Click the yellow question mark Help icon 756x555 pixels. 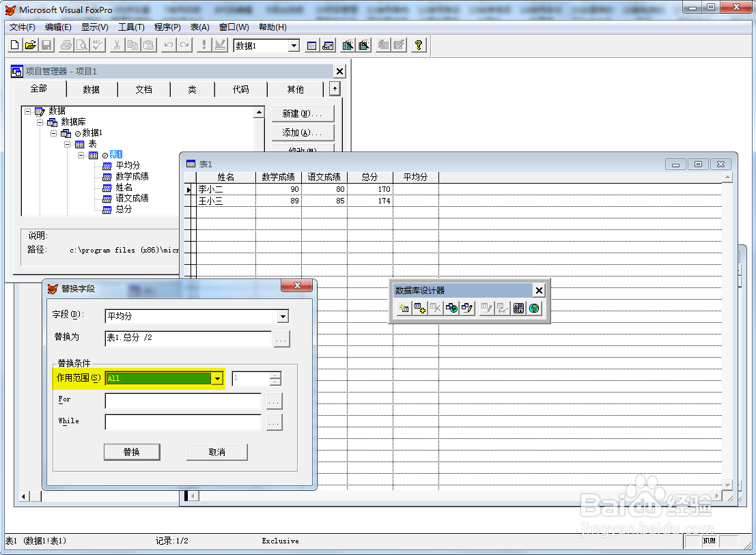coord(419,45)
